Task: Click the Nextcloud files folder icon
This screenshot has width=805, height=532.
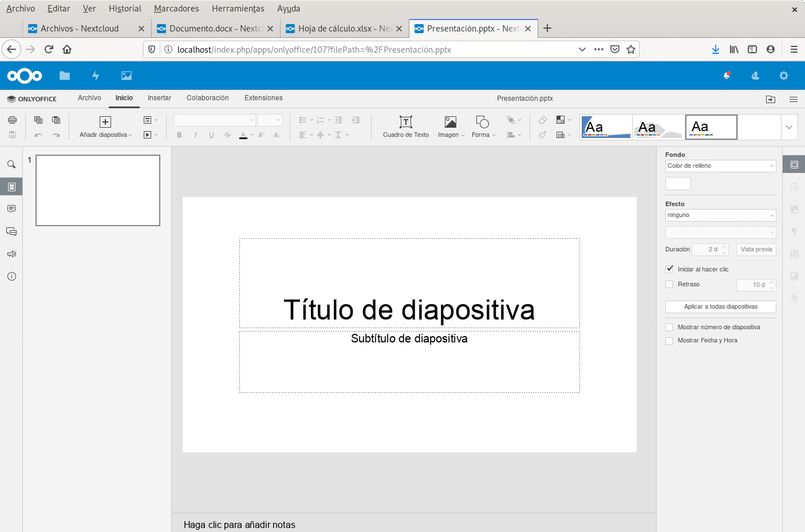Action: 65,76
